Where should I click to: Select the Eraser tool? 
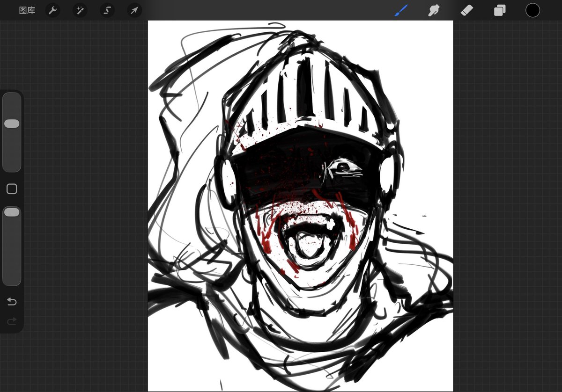pos(467,10)
